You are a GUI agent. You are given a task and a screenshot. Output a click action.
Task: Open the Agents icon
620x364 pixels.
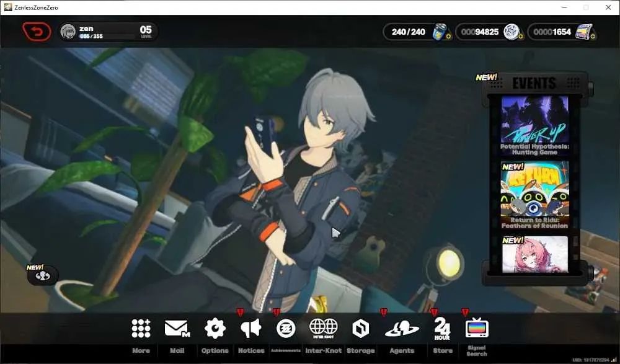pyautogui.click(x=402, y=329)
